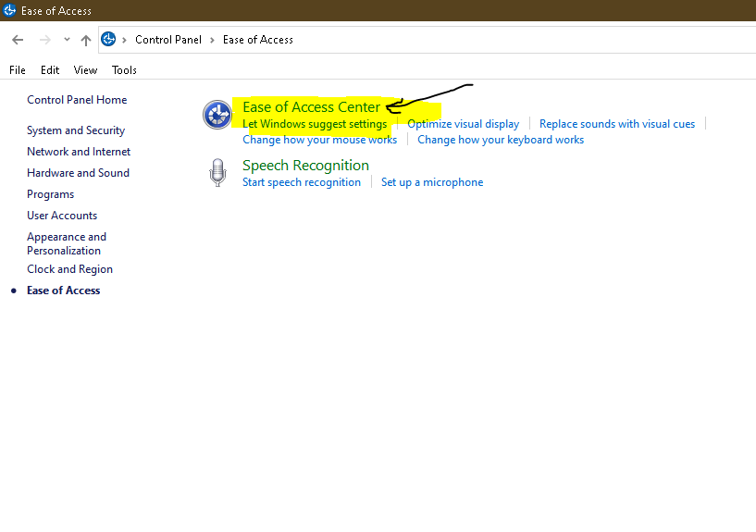Image resolution: width=756 pixels, height=532 pixels.
Task: Open Appearance and Personalization category
Action: tap(67, 243)
